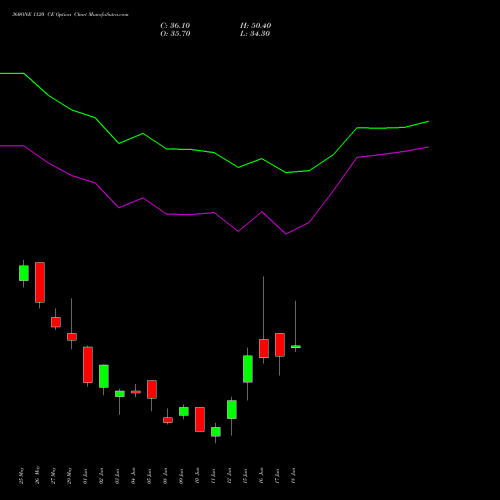This screenshot has width=500, height=500.
Task: Click the 12 Jun date label
Action: (230, 476)
